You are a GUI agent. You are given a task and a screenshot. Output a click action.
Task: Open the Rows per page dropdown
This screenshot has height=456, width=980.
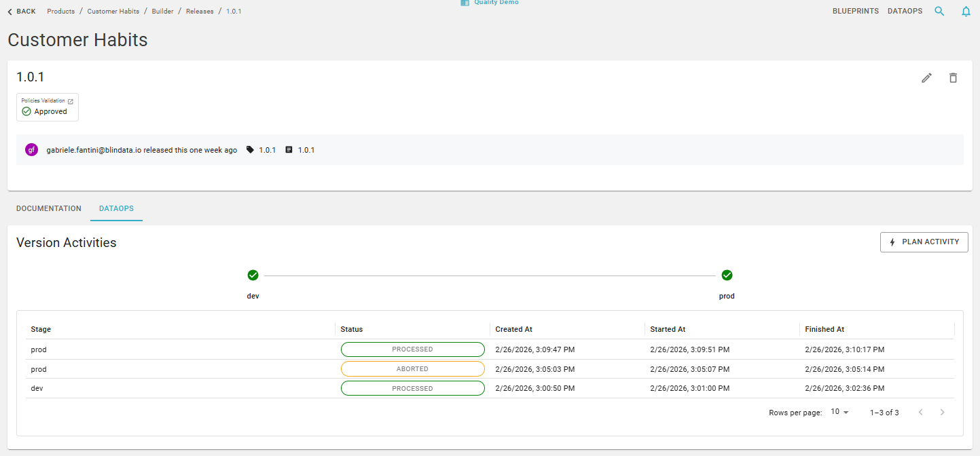(x=839, y=412)
